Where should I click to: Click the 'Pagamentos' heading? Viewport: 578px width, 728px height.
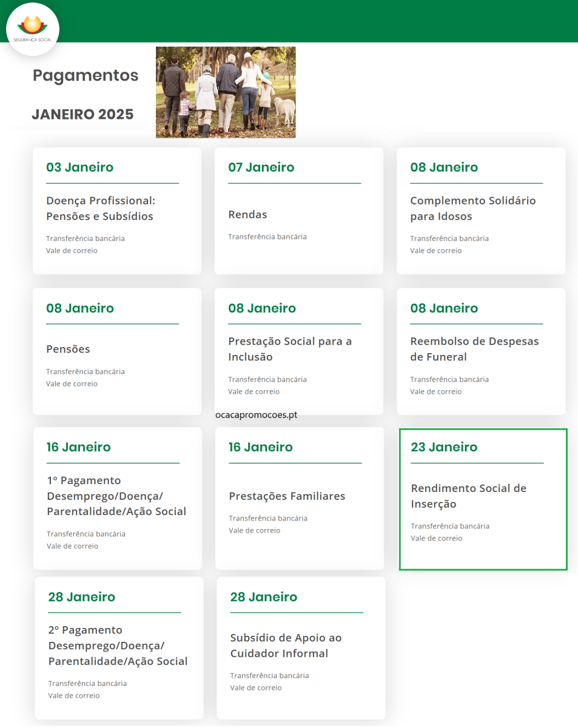point(86,75)
